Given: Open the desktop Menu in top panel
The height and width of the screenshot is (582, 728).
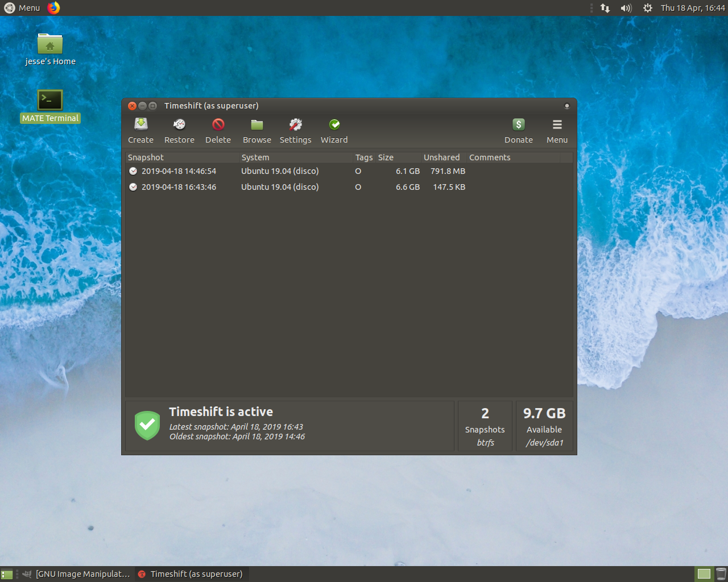Looking at the screenshot, I should (23, 8).
